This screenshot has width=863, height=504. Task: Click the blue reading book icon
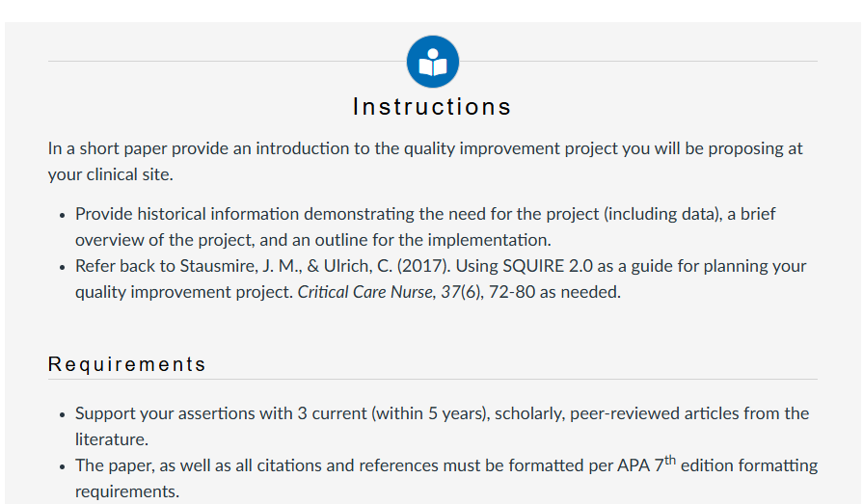(x=433, y=62)
